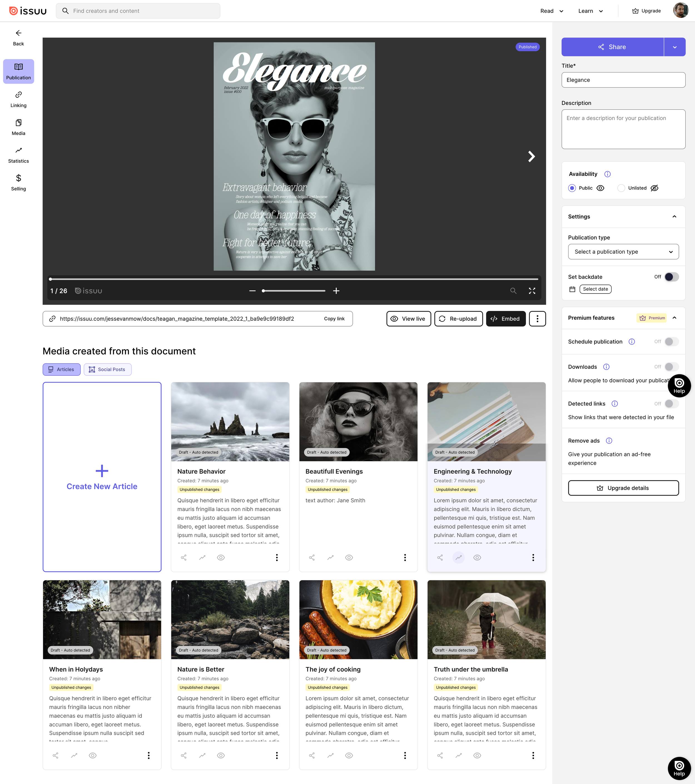Screen dimensions: 695x784
Task: Click the Embed button
Action: 505,319
